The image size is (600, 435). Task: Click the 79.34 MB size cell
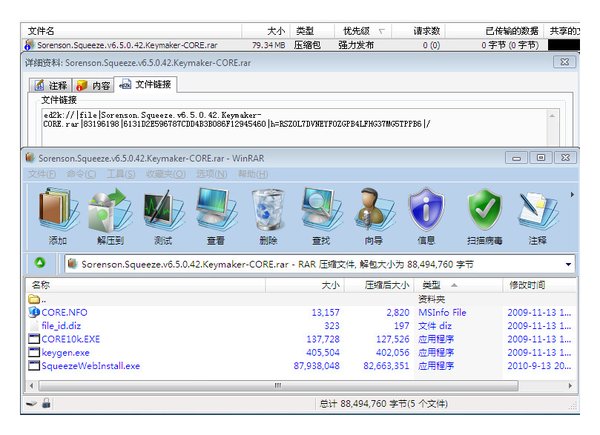pos(269,45)
